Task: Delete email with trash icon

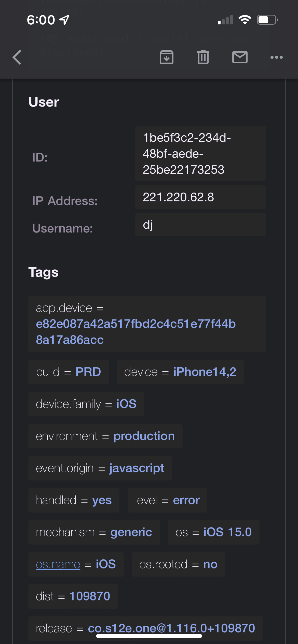Action: pyautogui.click(x=203, y=57)
